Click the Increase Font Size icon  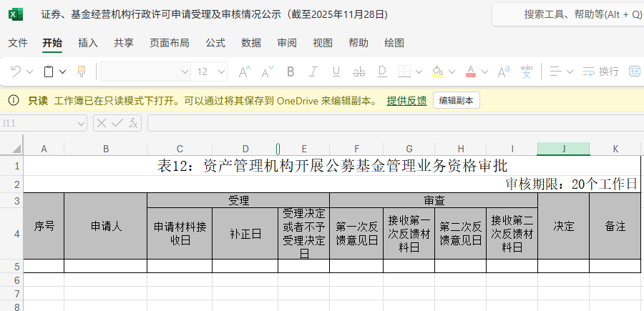pyautogui.click(x=244, y=71)
